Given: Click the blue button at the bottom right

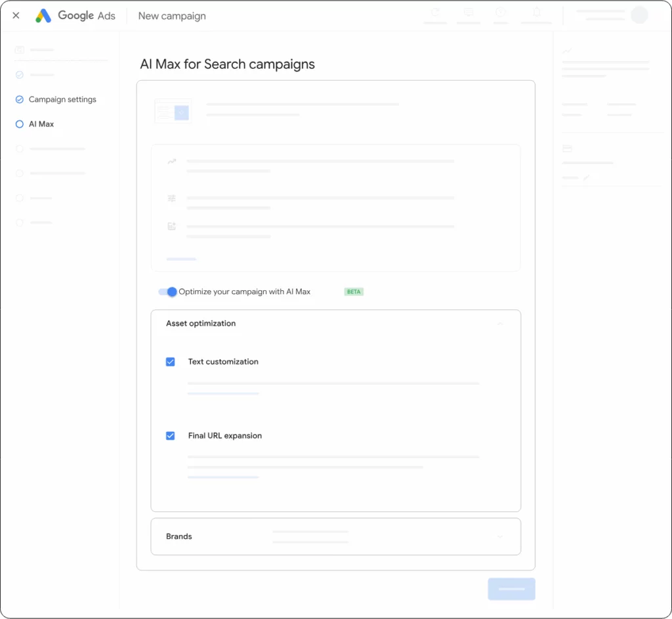Looking at the screenshot, I should [x=511, y=589].
